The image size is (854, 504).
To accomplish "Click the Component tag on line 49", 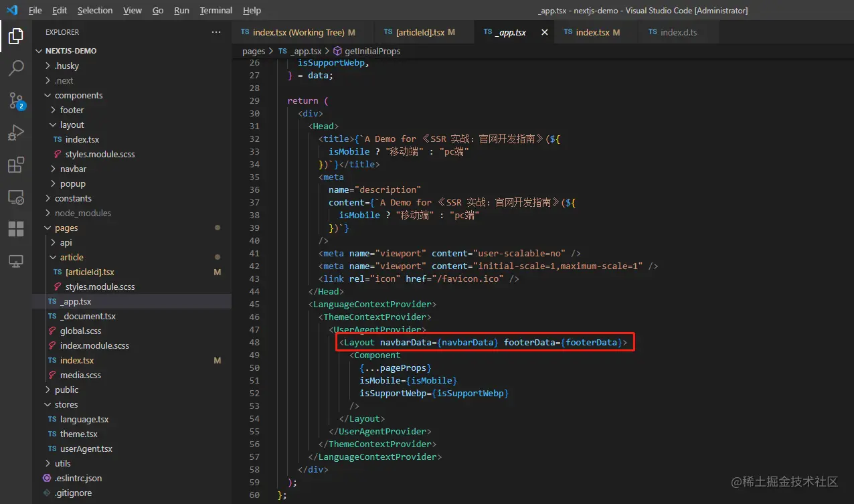I will click(377, 355).
